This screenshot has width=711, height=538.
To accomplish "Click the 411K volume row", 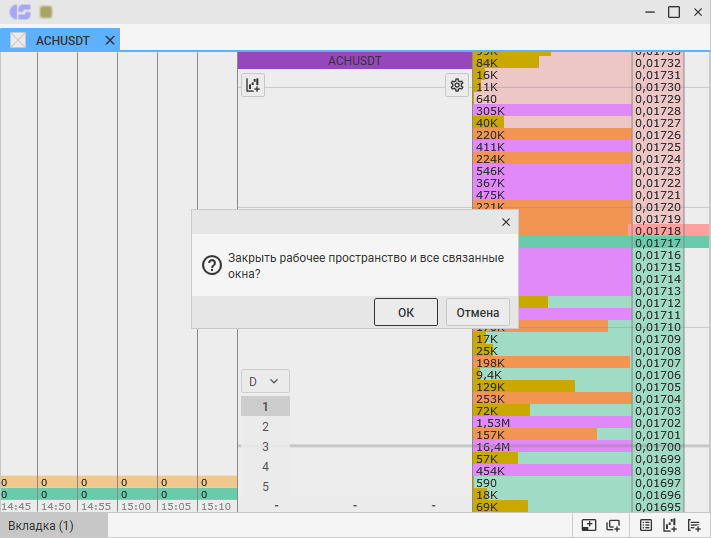I will (552, 147).
